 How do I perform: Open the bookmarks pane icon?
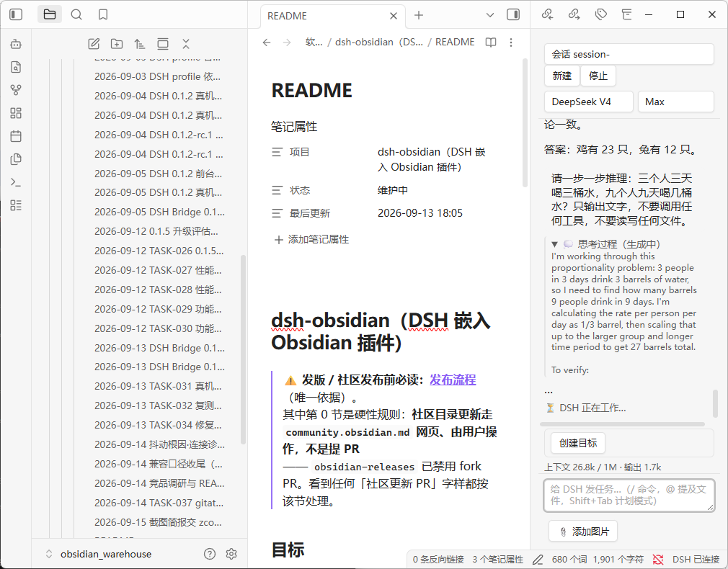coord(103,15)
